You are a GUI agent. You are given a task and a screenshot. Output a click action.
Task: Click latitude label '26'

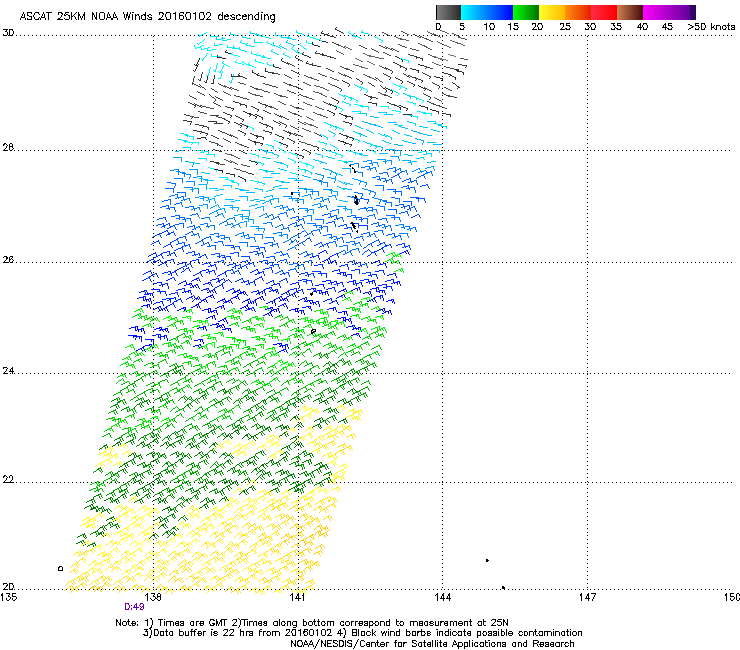pyautogui.click(x=8, y=260)
